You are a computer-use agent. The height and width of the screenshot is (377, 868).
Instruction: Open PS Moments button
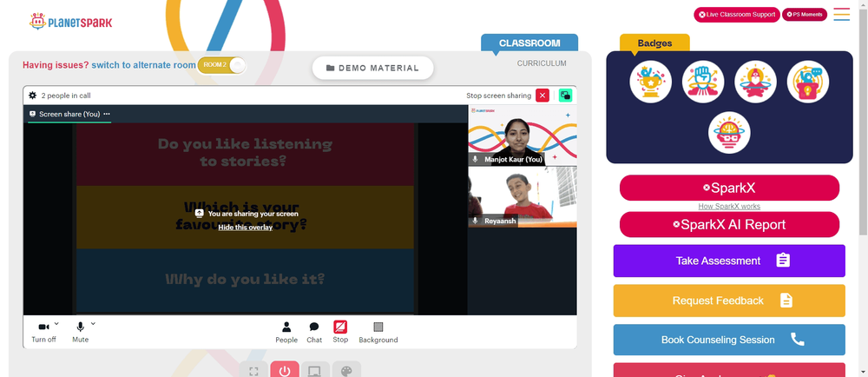click(x=805, y=15)
